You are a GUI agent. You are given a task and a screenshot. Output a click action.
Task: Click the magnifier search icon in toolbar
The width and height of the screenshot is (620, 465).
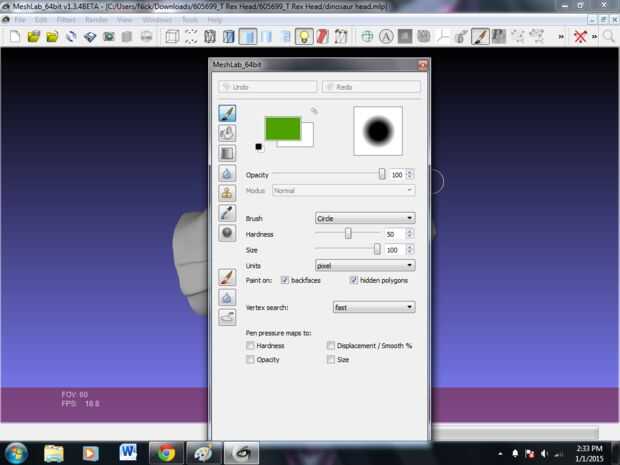point(609,37)
